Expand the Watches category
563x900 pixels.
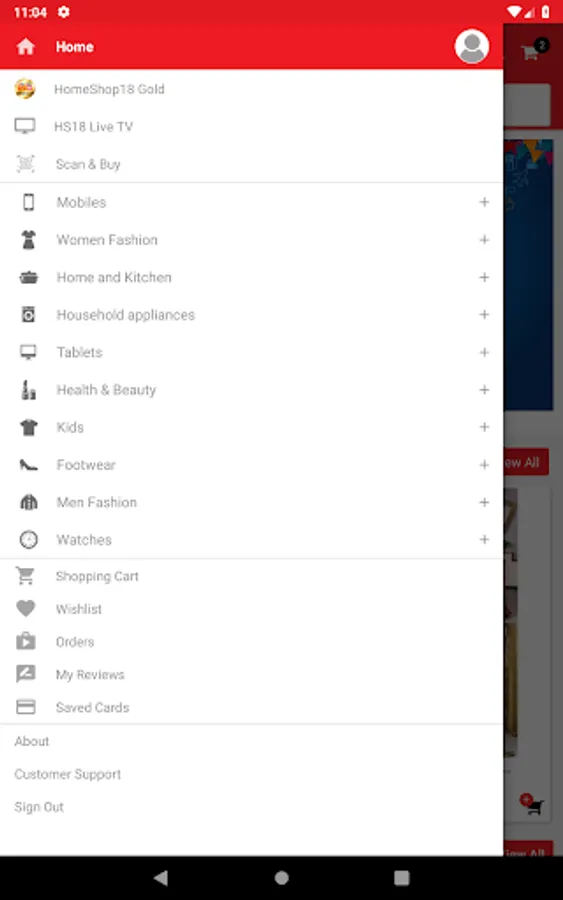point(484,540)
